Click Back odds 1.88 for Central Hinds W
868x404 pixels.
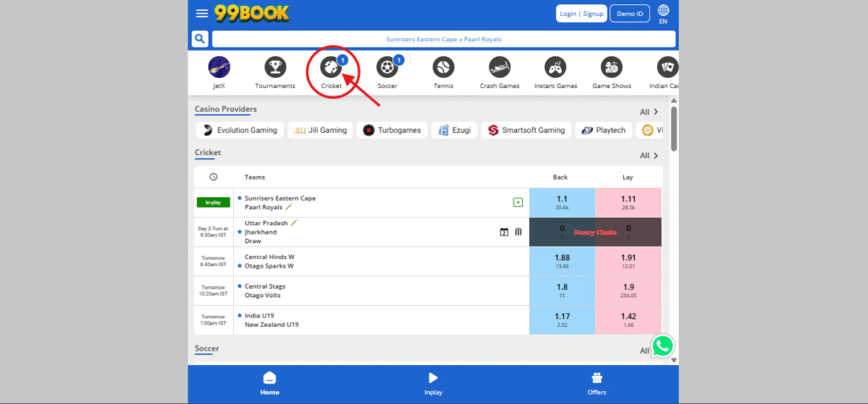562,261
